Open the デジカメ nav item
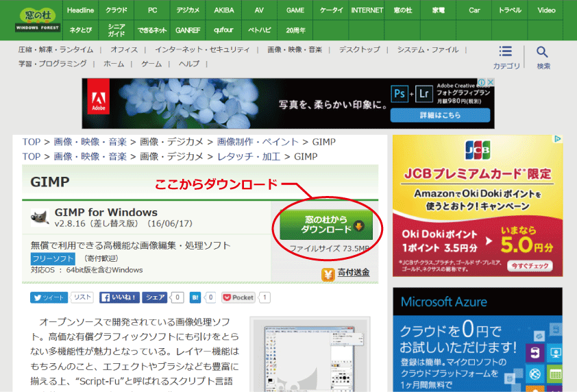 click(188, 10)
